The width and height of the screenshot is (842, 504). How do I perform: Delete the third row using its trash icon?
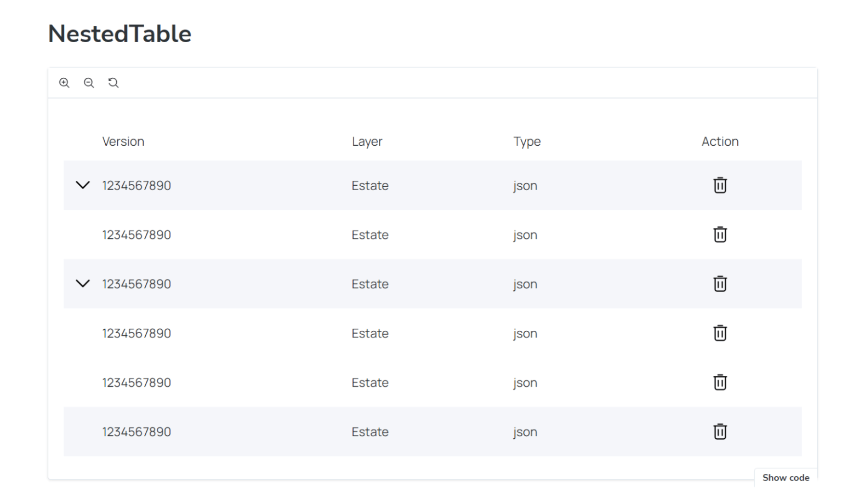(720, 284)
